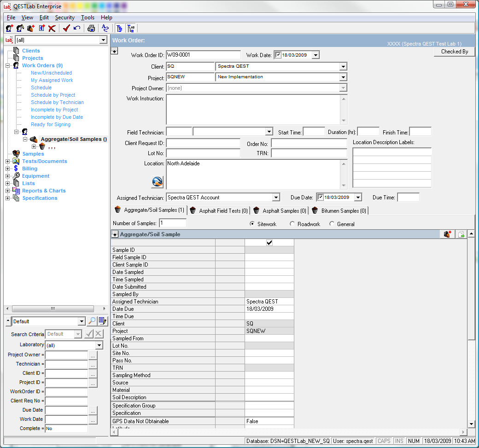This screenshot has height=448, width=479.
Task: Open the Incomplete by Due Date link
Action: coord(57,117)
